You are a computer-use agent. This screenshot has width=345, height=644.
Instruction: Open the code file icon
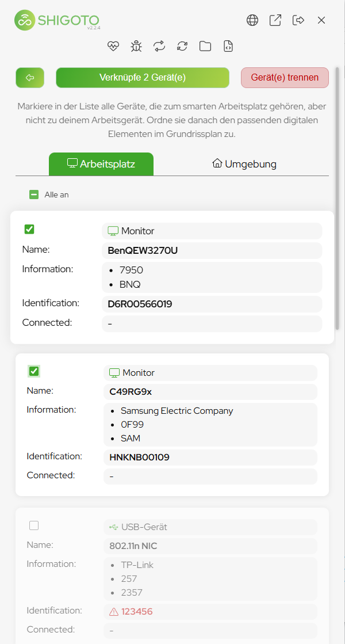(228, 46)
